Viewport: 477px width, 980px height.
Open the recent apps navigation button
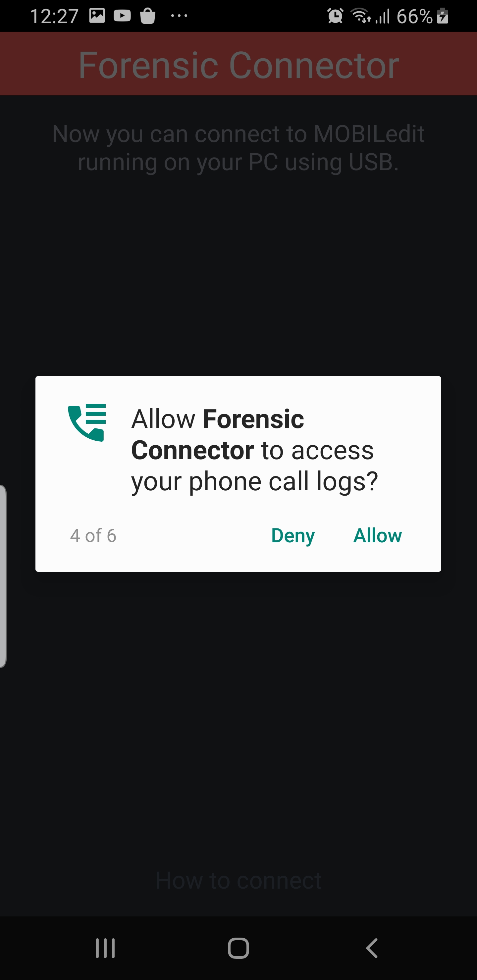pyautogui.click(x=105, y=948)
